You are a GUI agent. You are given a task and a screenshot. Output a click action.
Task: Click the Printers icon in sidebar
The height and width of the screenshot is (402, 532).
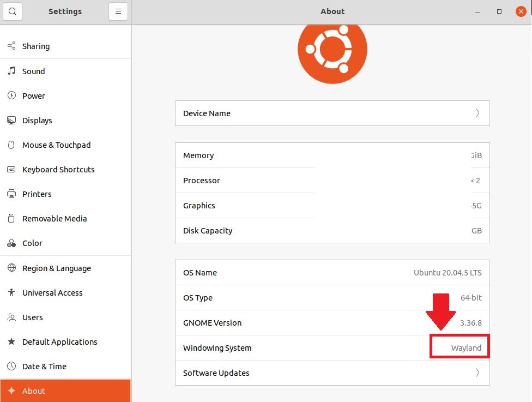point(11,194)
